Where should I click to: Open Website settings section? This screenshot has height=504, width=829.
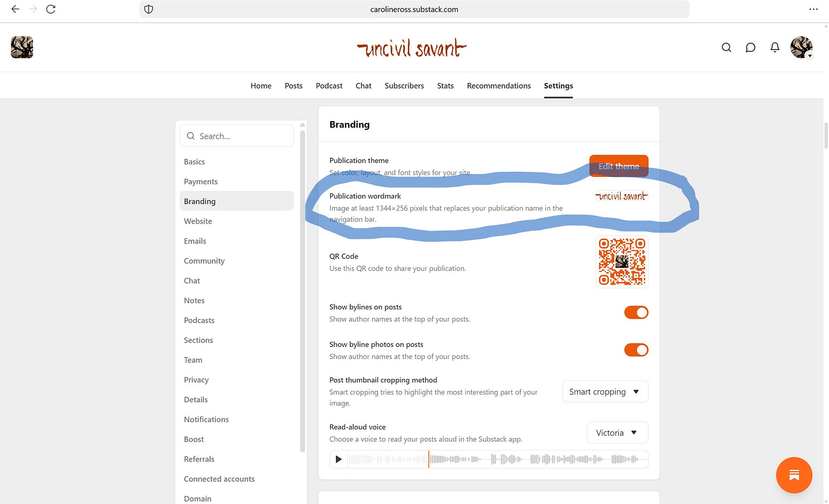[237, 221]
